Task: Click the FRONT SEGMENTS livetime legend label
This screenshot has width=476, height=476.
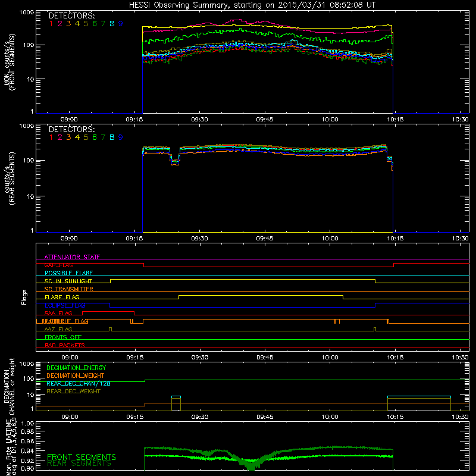Action: pyautogui.click(x=82, y=457)
